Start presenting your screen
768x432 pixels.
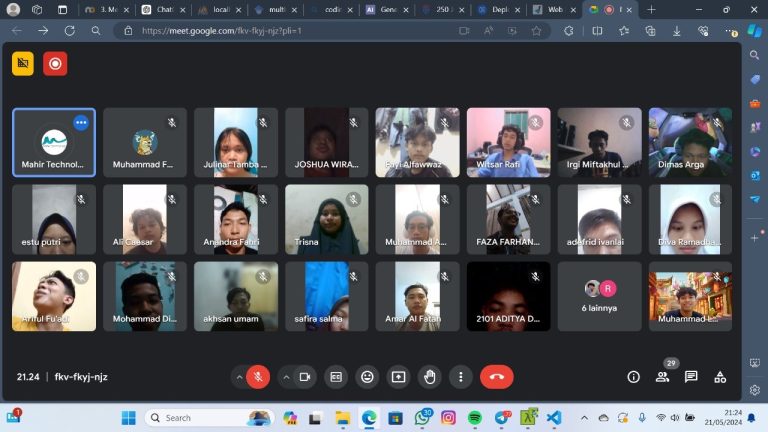398,377
